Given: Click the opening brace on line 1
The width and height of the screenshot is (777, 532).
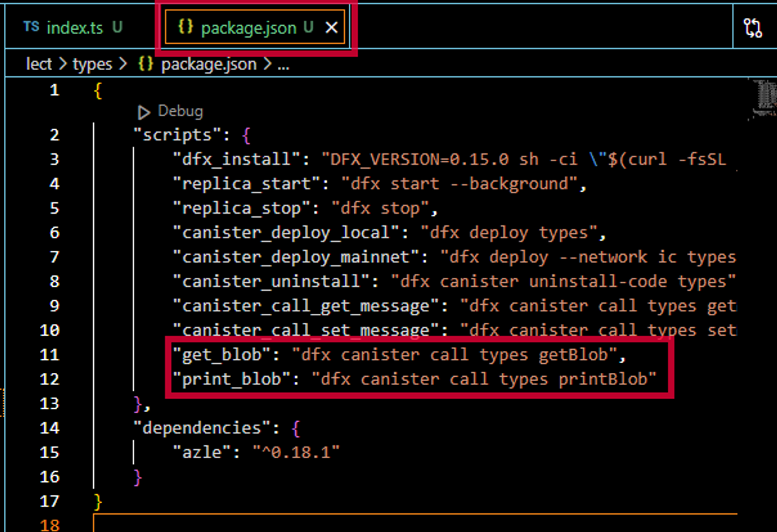Looking at the screenshot, I should pos(98,91).
